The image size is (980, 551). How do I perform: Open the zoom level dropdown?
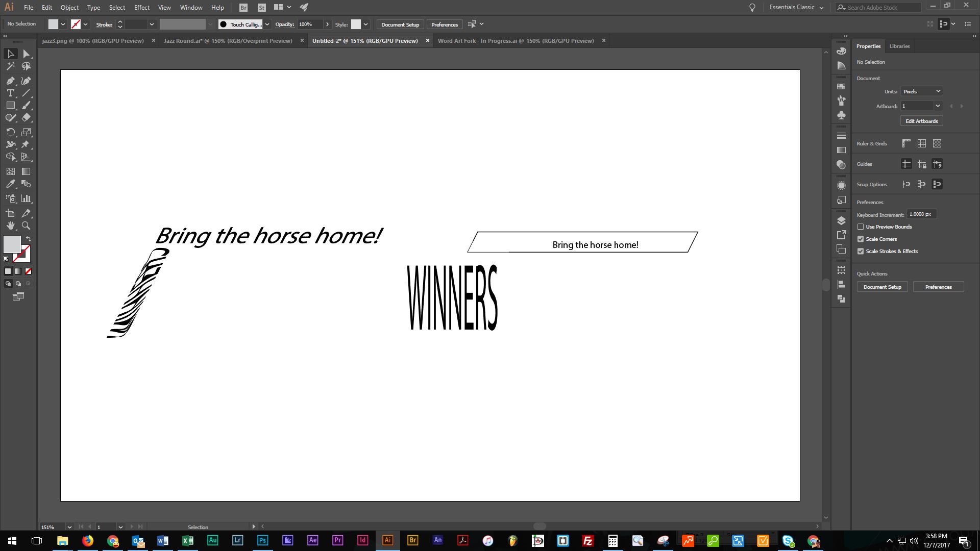pos(69,527)
